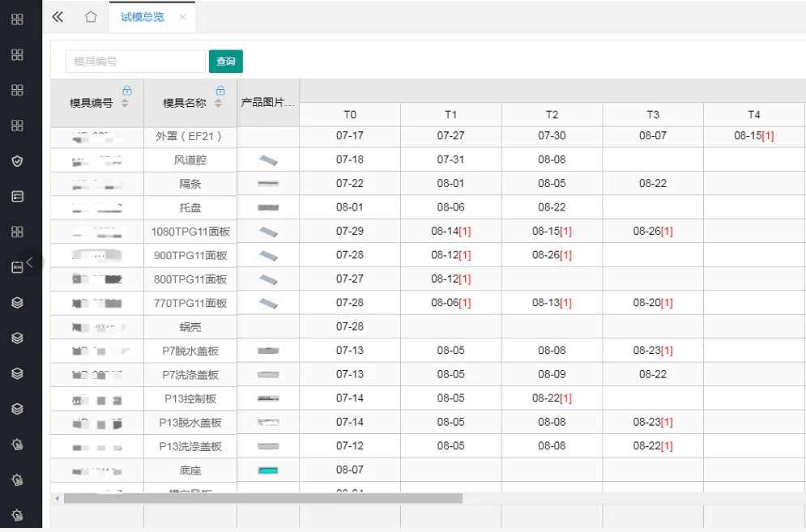
Task: Click the round left-arrow handle on sidebar edge
Action: click(x=30, y=262)
